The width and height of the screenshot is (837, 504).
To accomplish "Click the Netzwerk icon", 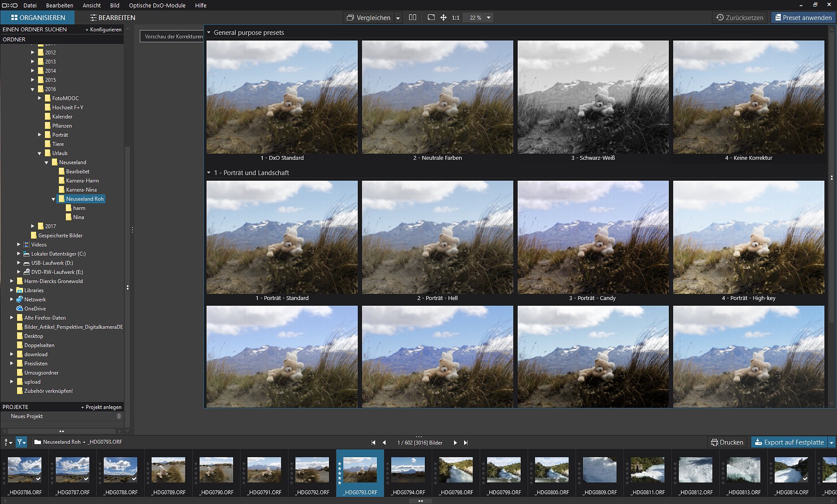I will click(20, 299).
